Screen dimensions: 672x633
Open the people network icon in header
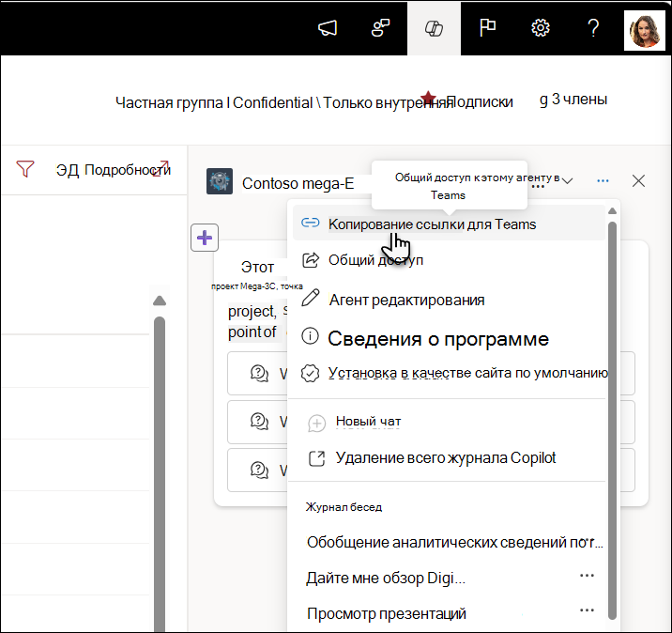pos(380,28)
